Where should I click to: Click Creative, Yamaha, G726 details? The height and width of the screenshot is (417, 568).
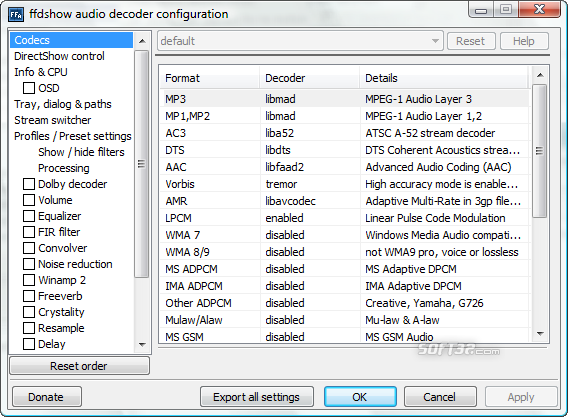pyautogui.click(x=424, y=303)
